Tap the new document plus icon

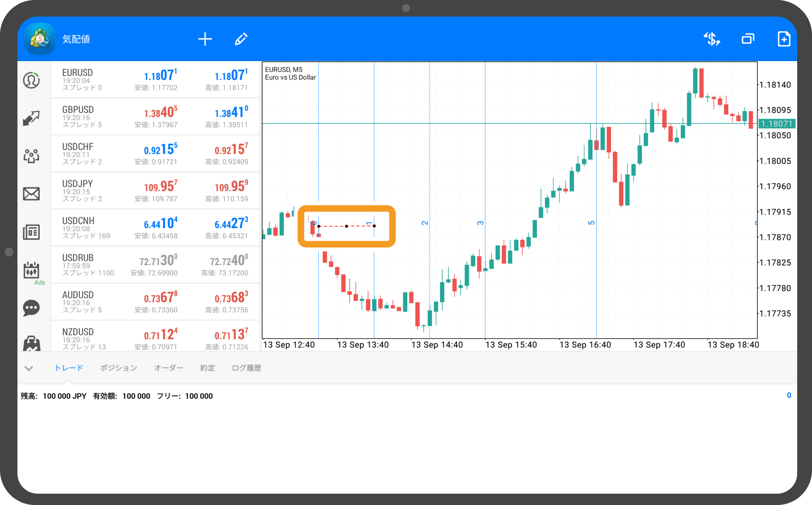784,39
